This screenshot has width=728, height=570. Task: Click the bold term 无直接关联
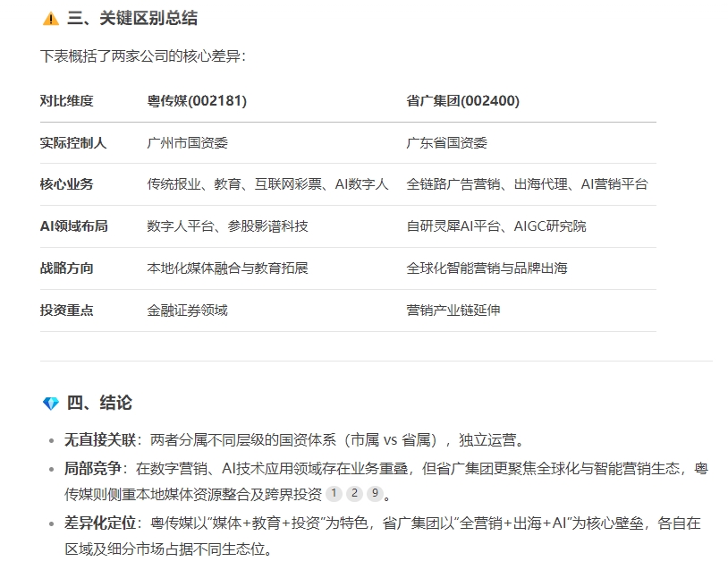tap(100, 439)
